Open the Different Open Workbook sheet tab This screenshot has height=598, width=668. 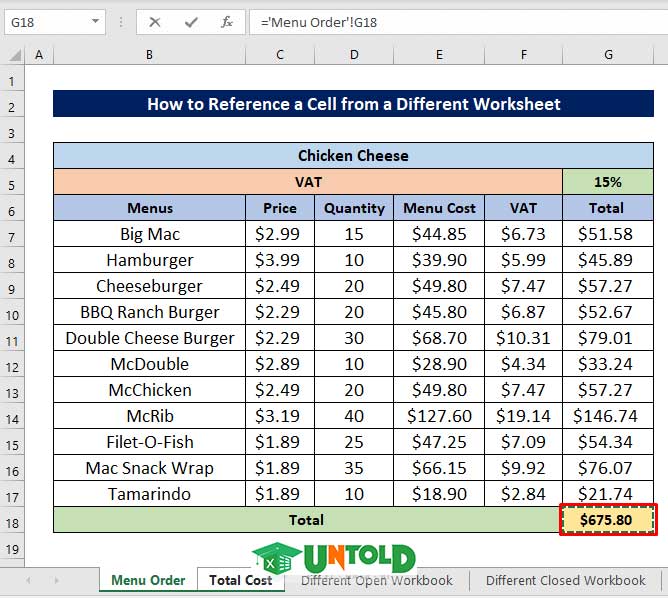[x=377, y=581]
